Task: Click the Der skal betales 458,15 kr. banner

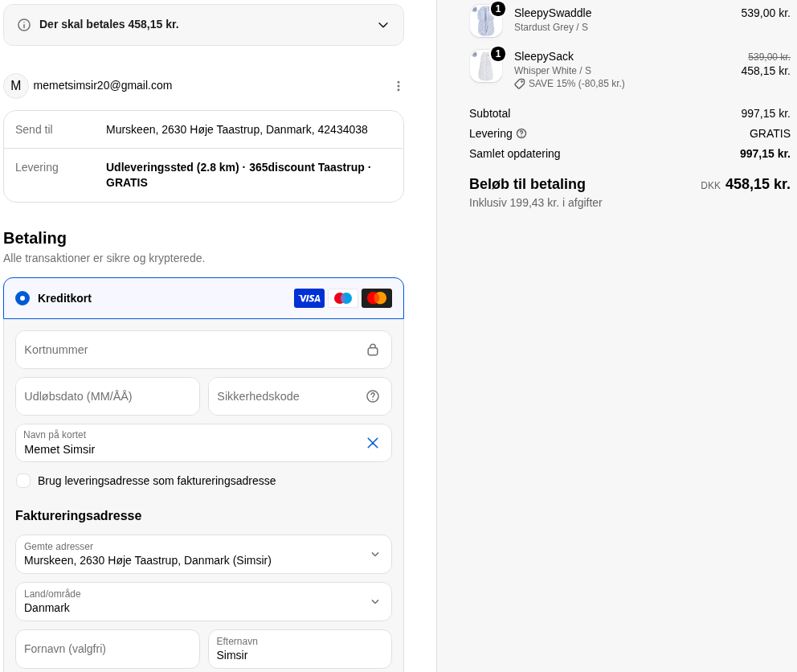Action: [x=203, y=25]
